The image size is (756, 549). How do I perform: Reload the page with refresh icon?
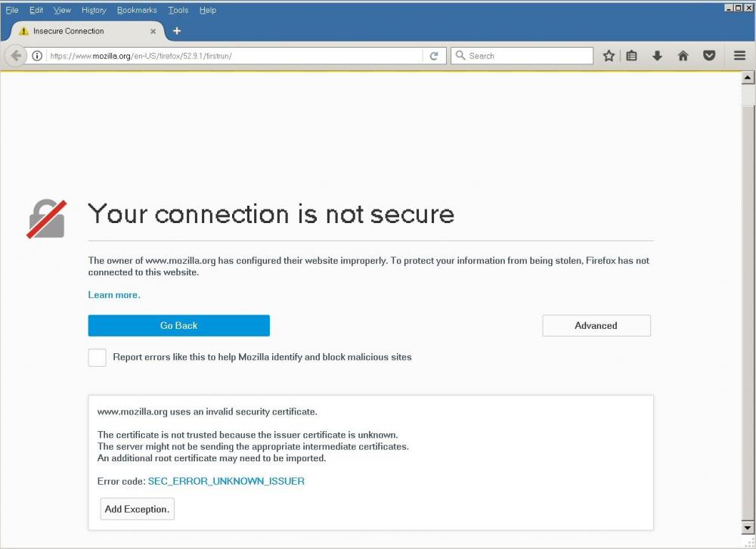click(434, 56)
